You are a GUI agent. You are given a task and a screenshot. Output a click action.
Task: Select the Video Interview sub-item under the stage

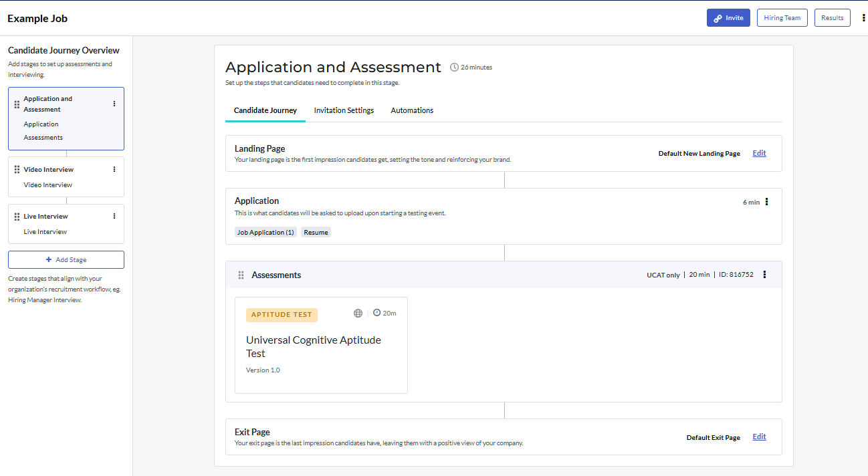tap(48, 185)
